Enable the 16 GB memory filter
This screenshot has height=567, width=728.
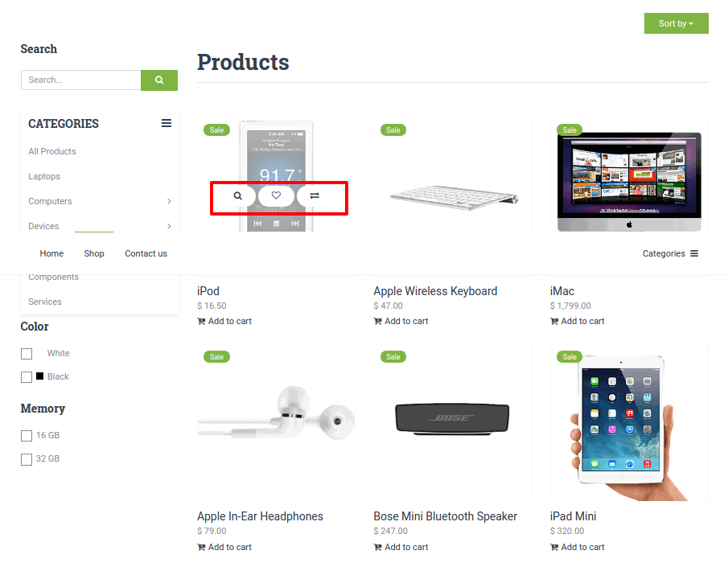27,436
